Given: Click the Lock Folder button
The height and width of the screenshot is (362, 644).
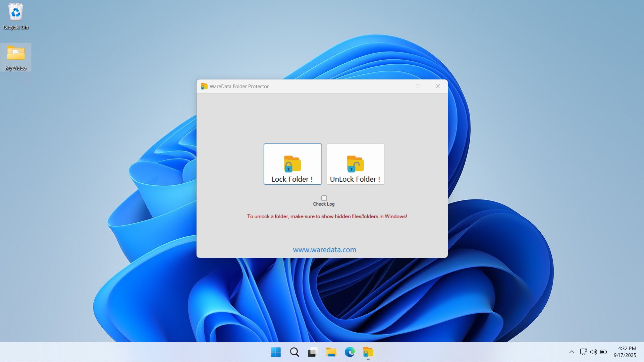Looking at the screenshot, I should (x=292, y=164).
